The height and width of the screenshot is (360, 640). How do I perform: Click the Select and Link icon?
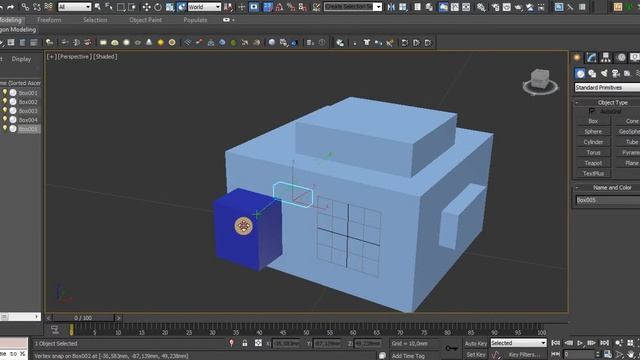pyautogui.click(x=25, y=7)
